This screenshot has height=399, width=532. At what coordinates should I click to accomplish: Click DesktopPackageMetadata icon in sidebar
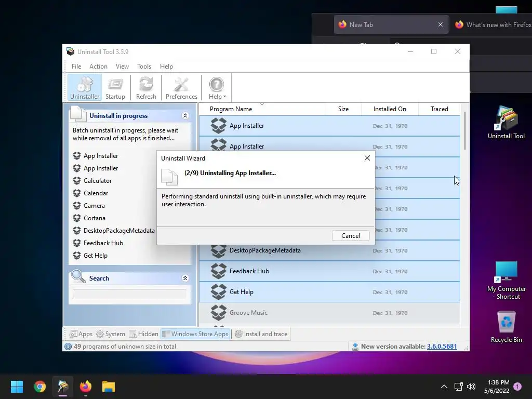77,230
